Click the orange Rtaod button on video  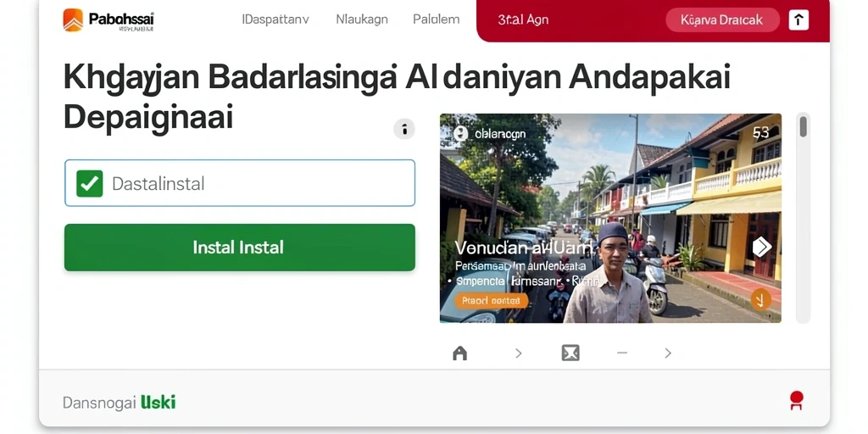[491, 301]
